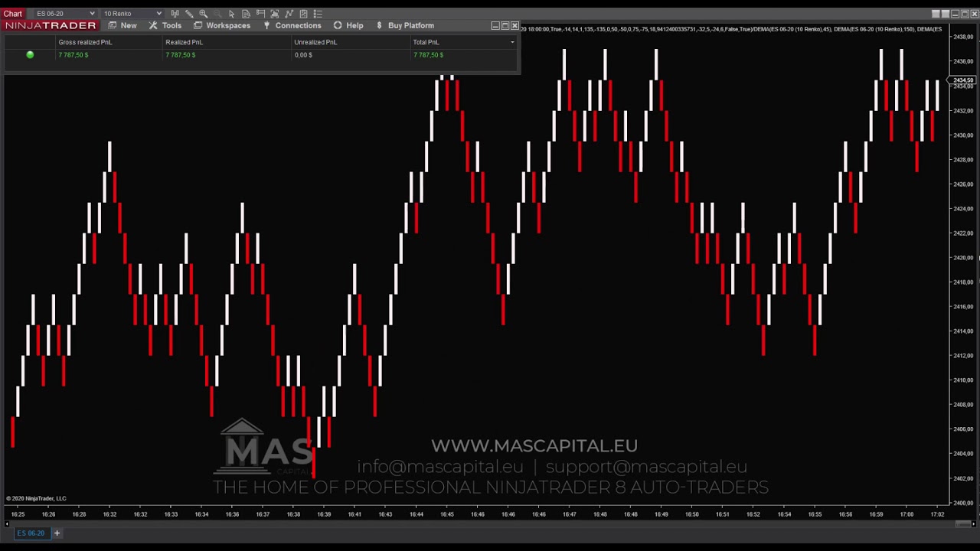Maximize the NinjaTrader control center window
This screenshot has width=980, height=551.
505,25
